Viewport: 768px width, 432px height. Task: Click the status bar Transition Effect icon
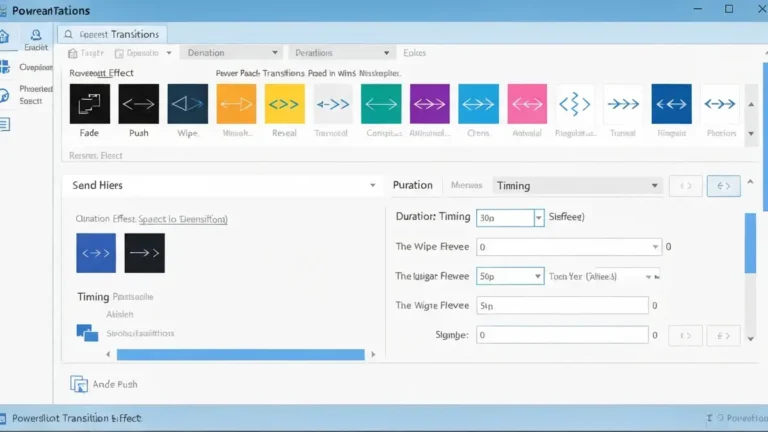[x=3, y=418]
